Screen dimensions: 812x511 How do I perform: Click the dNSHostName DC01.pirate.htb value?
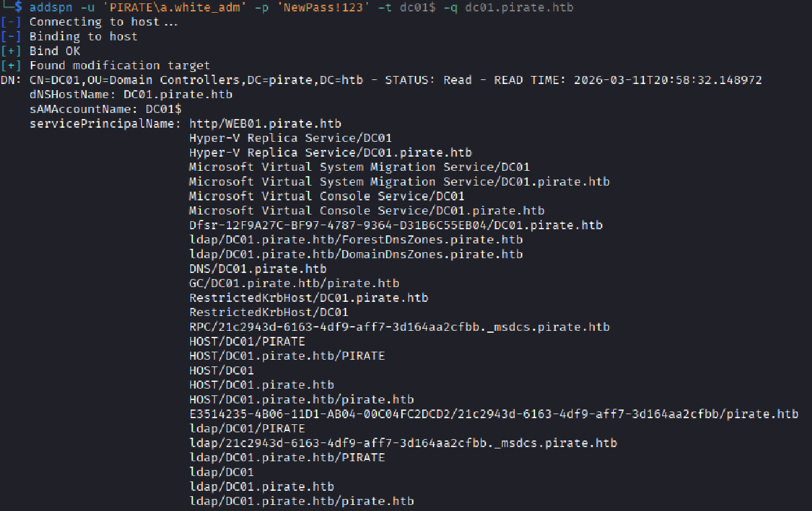pyautogui.click(x=178, y=95)
